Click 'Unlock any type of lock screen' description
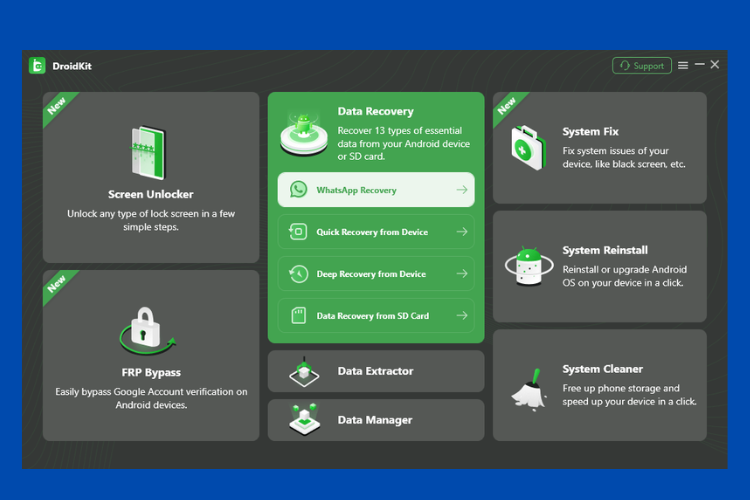750x500 pixels. [151, 220]
